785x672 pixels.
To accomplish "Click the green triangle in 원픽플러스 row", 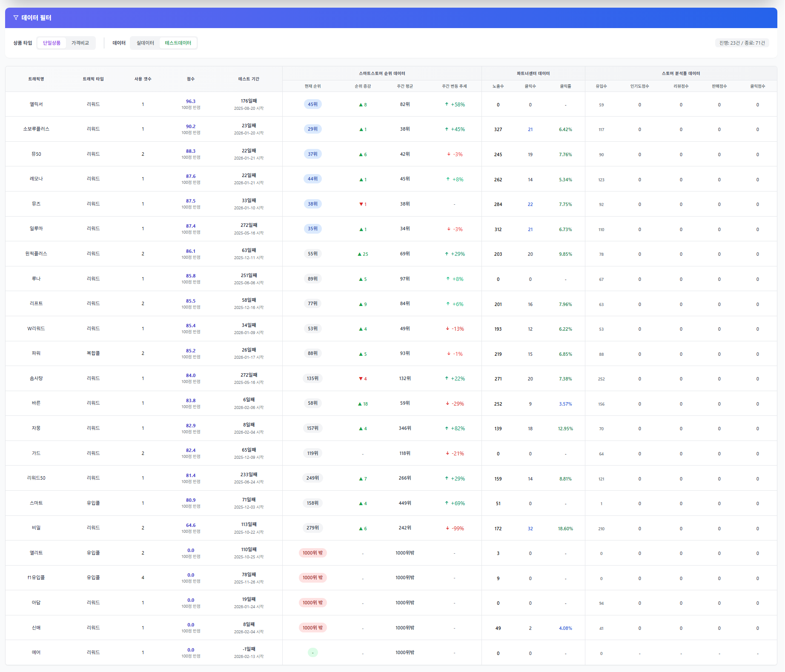I will 360,254.
